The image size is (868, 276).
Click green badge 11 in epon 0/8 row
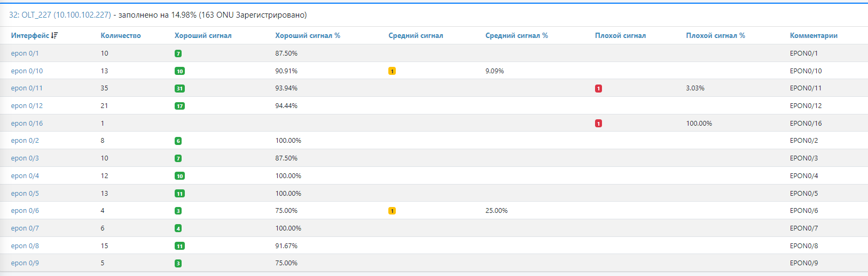[x=179, y=246]
